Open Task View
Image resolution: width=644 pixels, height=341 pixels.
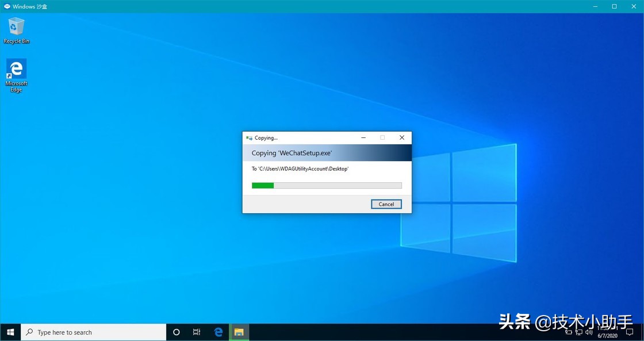pos(196,332)
